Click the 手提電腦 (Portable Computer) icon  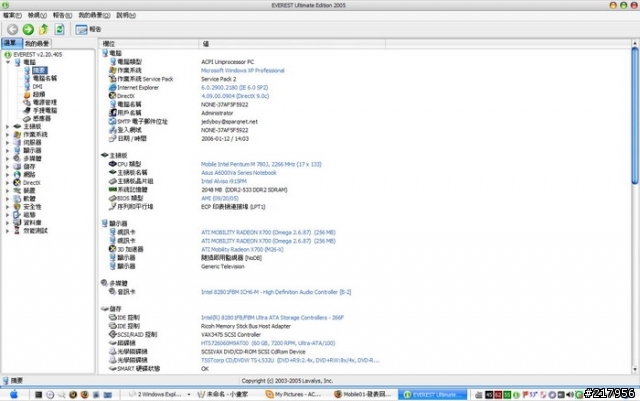27,110
